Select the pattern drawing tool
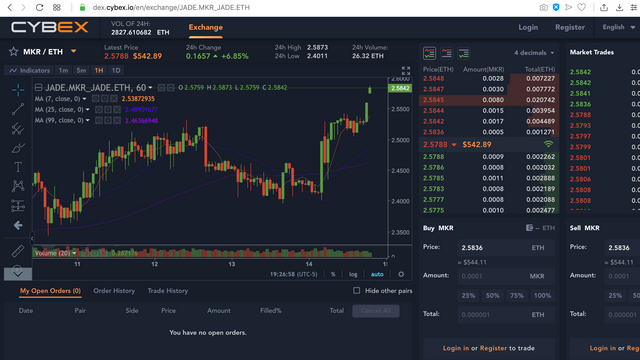This screenshot has width=640, height=360. pos(18,186)
